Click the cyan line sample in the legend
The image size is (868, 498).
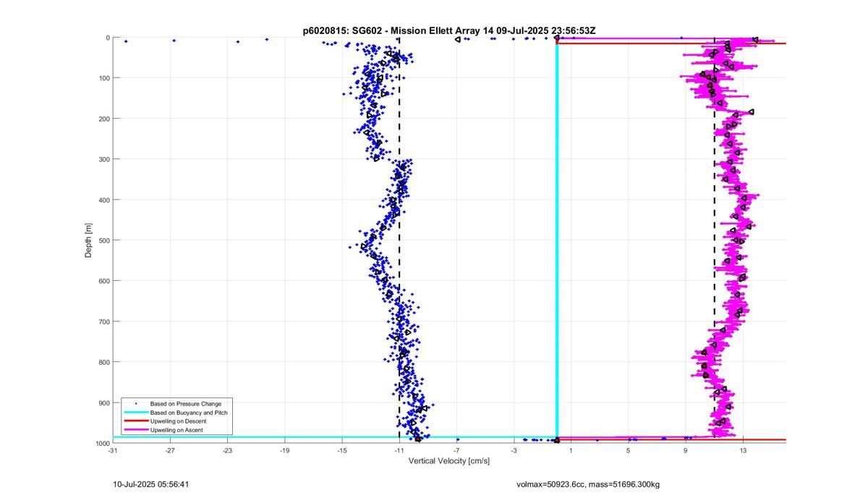135,412
